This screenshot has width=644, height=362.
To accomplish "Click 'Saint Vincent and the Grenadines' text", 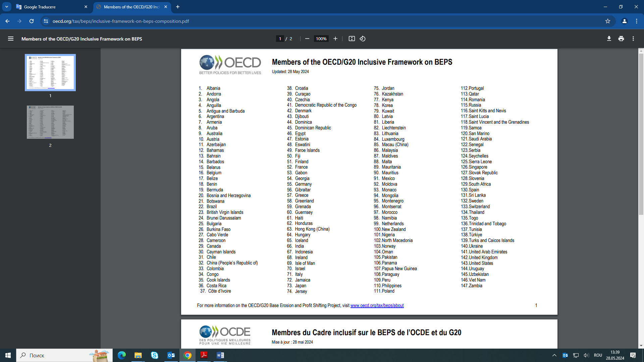I will tap(499, 122).
